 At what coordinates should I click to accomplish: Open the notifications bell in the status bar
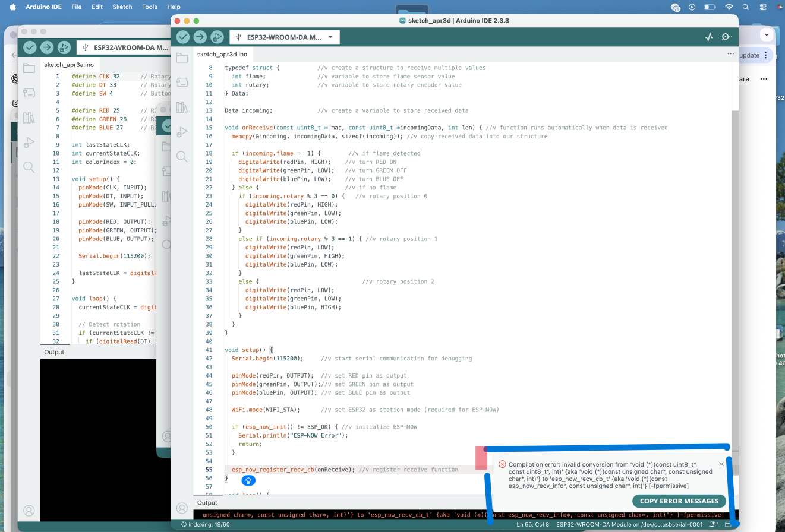click(714, 524)
